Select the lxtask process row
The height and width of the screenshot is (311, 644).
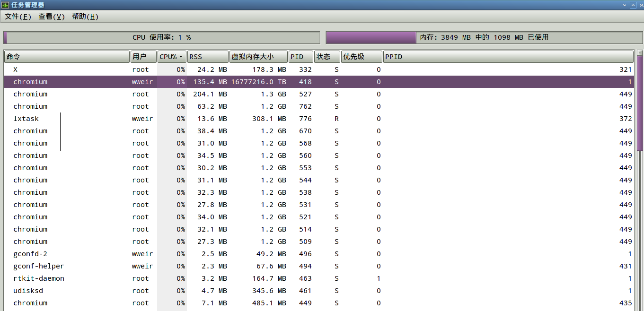point(318,119)
